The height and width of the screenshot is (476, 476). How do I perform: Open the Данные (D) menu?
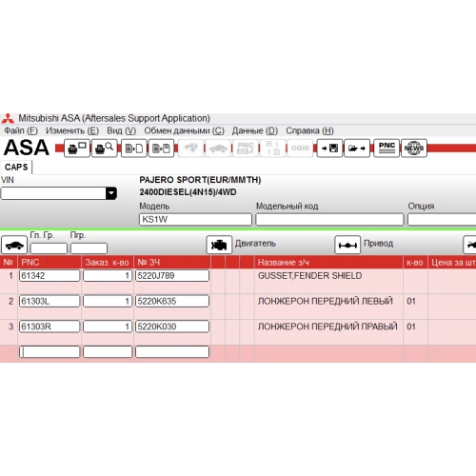click(255, 130)
